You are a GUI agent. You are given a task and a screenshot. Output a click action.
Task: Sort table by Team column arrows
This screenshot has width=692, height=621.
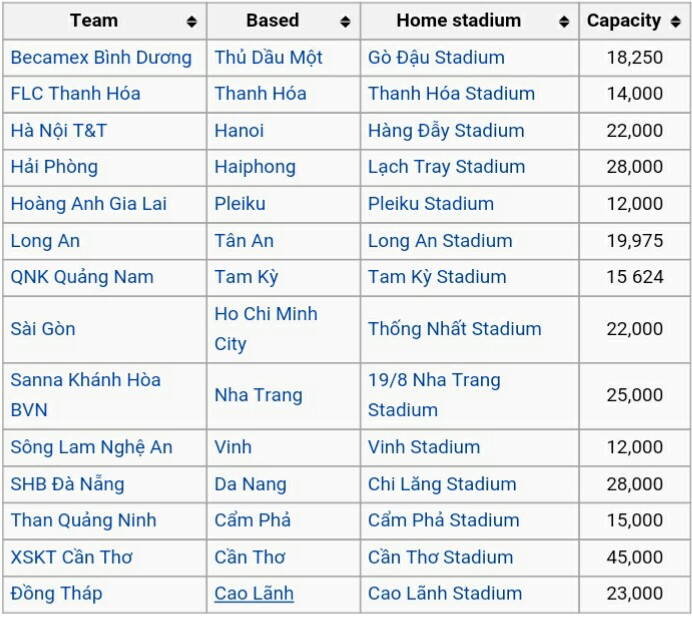192,21
